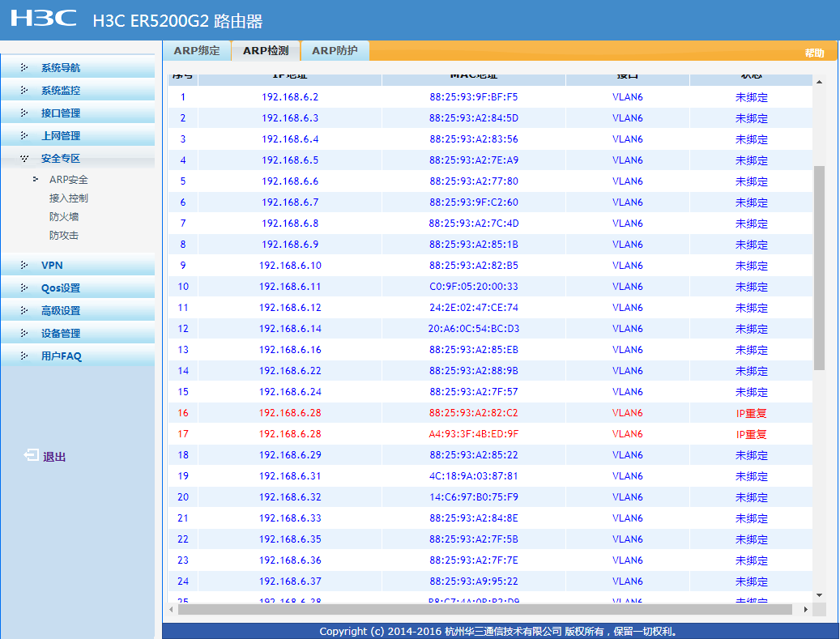Click 退出 to log out

pyautogui.click(x=54, y=456)
